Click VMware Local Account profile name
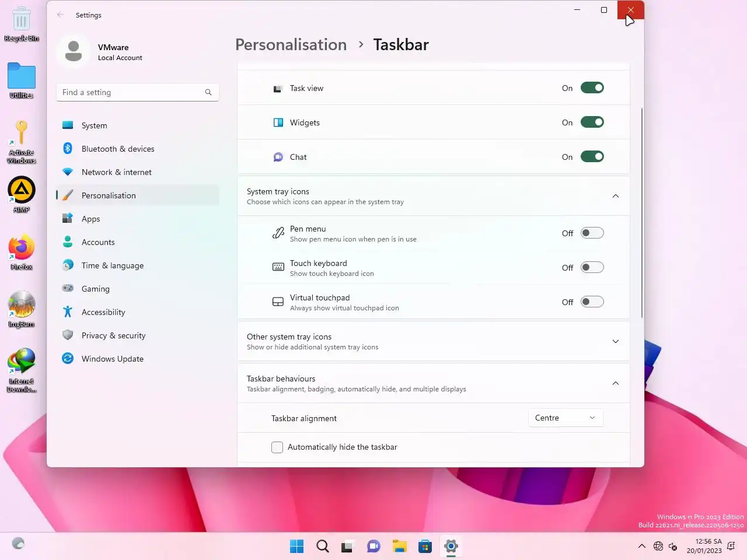The width and height of the screenshot is (747, 560). pyautogui.click(x=120, y=52)
